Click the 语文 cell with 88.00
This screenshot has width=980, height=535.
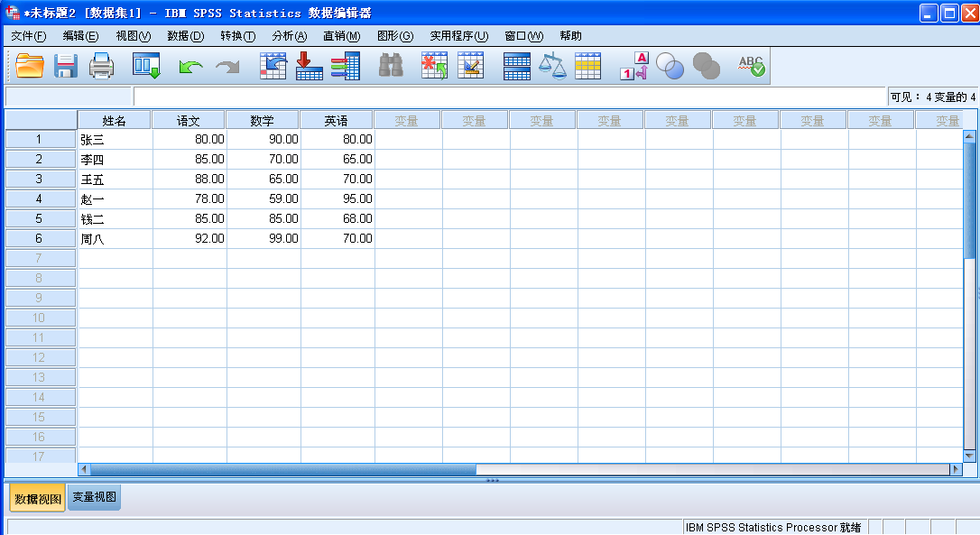pos(190,180)
